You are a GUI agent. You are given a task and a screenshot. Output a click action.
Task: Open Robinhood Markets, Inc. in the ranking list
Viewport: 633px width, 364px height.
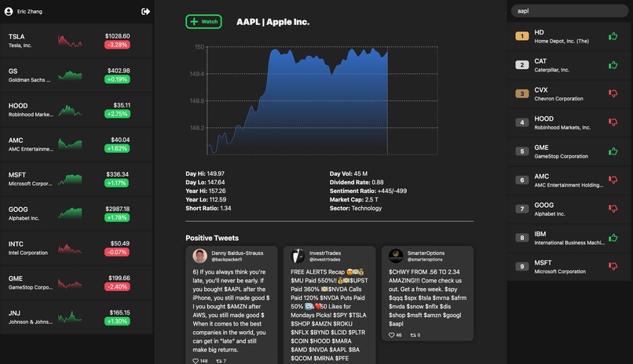[562, 127]
